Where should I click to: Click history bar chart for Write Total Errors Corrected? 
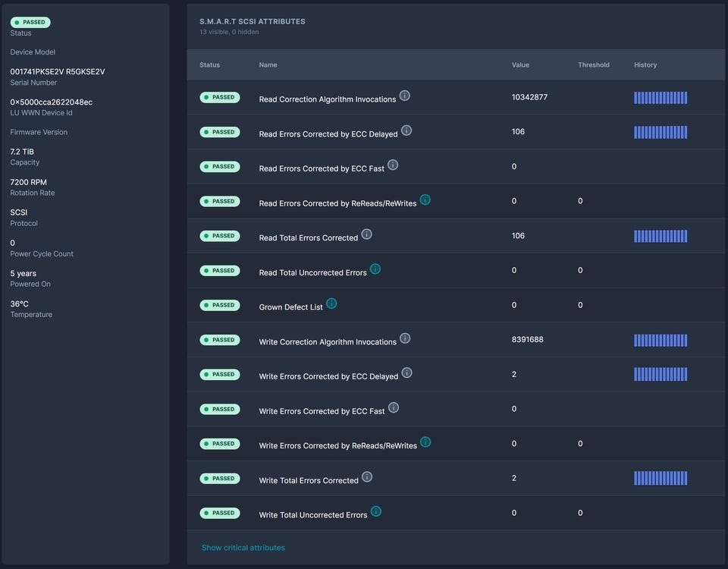(661, 478)
